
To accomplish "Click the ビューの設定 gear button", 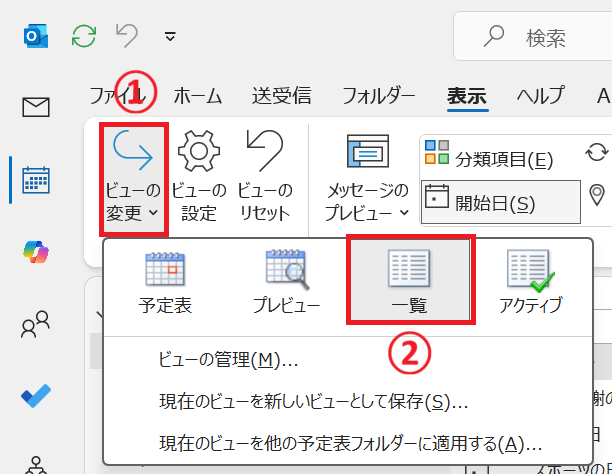I will 199,176.
